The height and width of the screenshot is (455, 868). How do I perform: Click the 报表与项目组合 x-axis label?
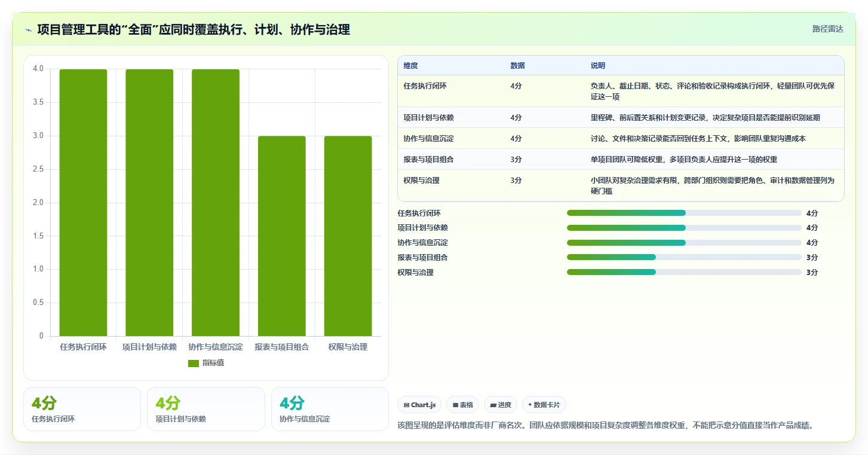pyautogui.click(x=282, y=347)
